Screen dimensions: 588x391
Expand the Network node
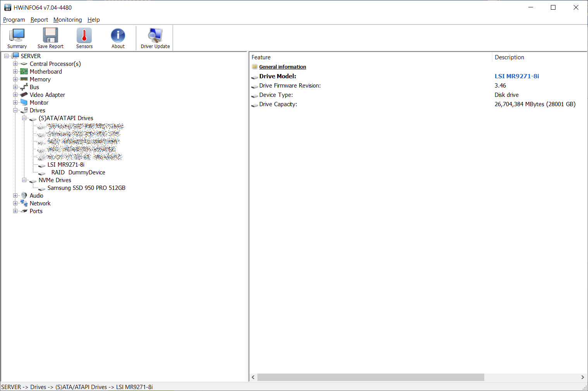coord(15,203)
